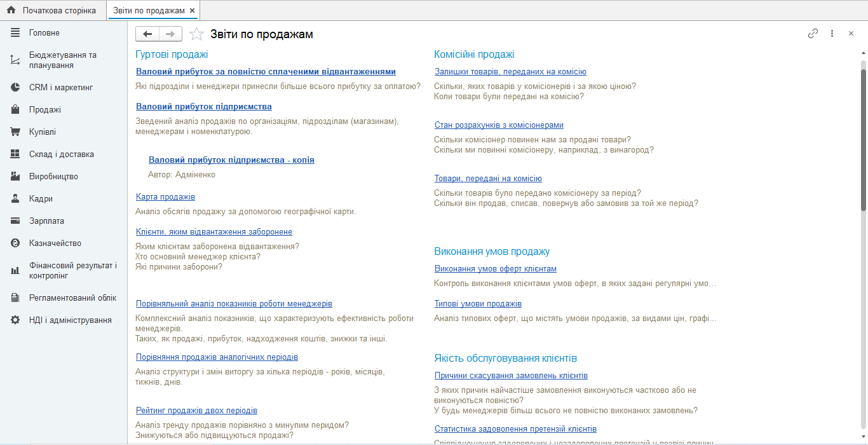Open Типові умови продажів report
Viewport: 868px width, 445px height.
(x=478, y=304)
